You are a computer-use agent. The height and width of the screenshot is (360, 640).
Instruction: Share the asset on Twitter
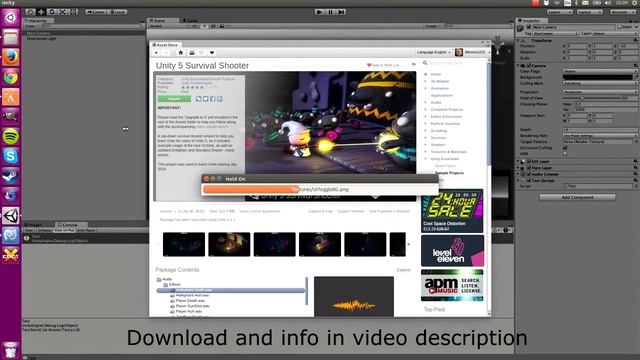pos(205,99)
